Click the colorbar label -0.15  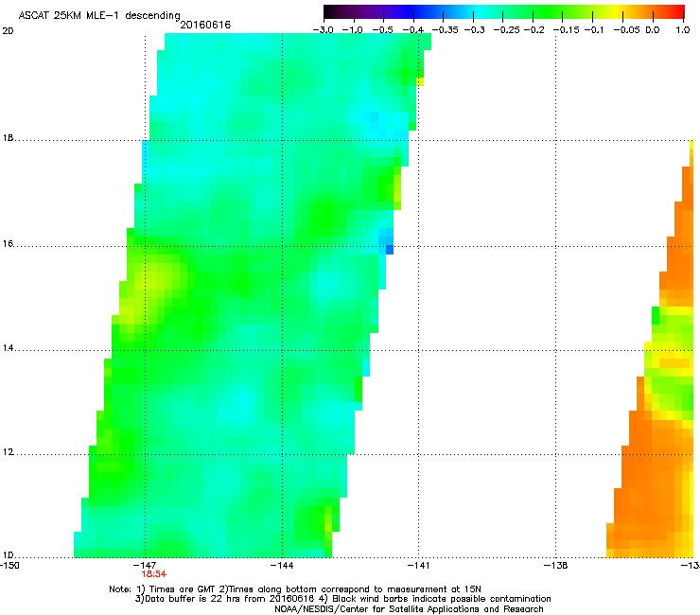pyautogui.click(x=566, y=30)
